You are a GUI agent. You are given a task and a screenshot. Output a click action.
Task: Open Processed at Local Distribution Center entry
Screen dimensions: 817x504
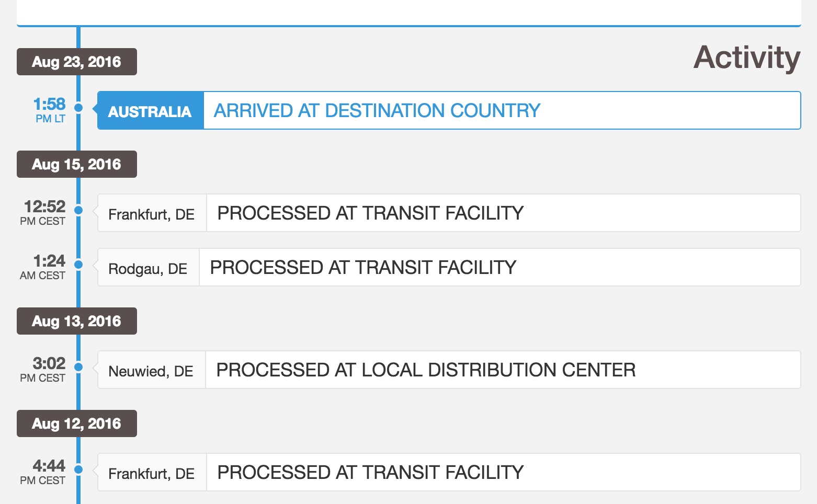tap(426, 370)
